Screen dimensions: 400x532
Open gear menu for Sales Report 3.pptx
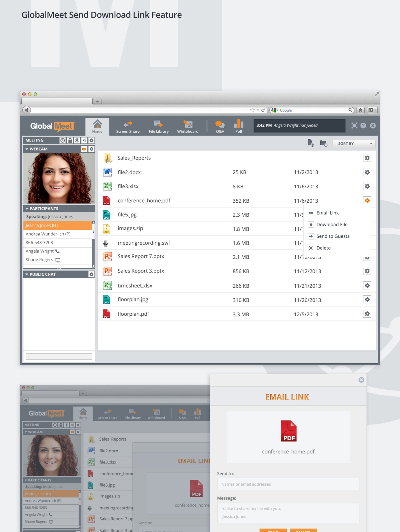tap(367, 271)
